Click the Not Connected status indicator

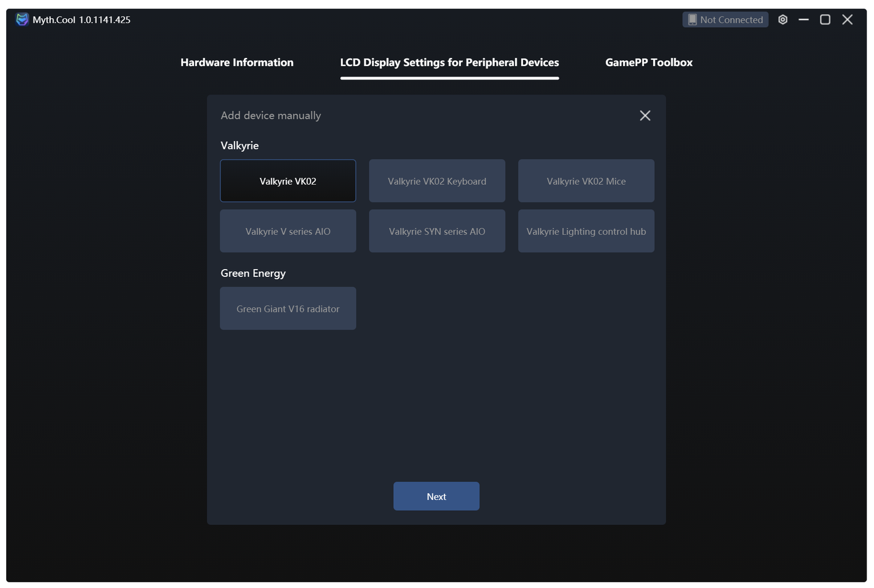click(x=725, y=19)
